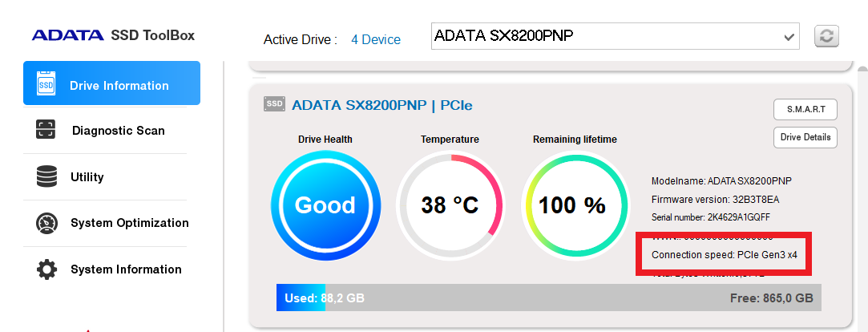Click Serial number: 2K4629A1GQFF text

711,217
